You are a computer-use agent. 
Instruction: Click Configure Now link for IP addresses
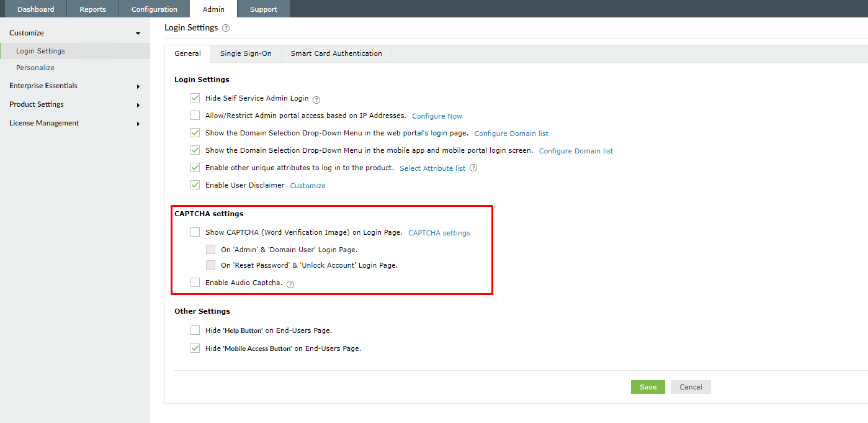437,116
